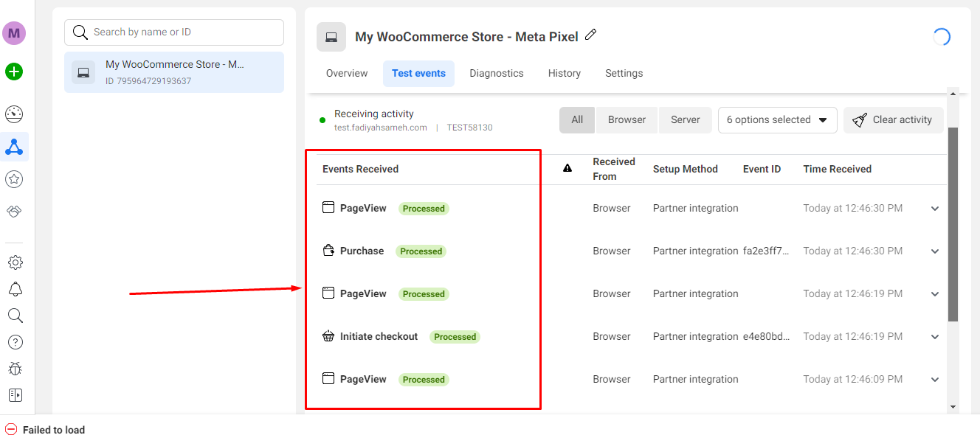Open the 6 options selected dropdown

pyautogui.click(x=777, y=119)
